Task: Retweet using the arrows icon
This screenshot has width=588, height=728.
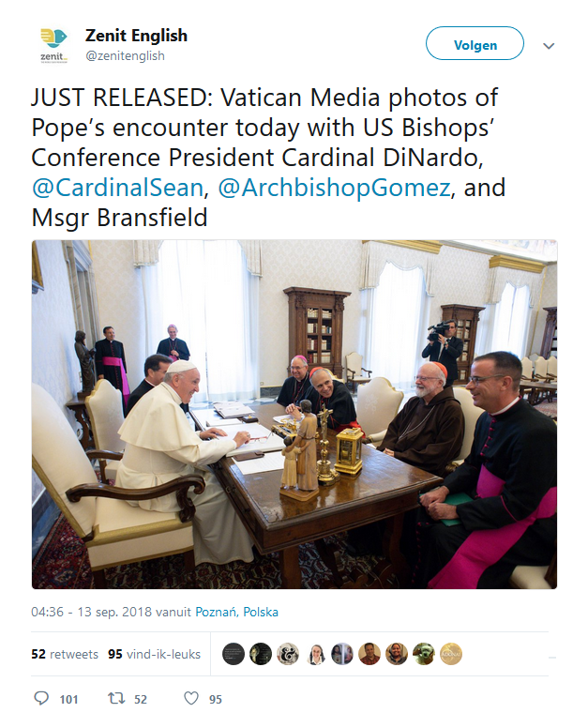Action: click(x=118, y=699)
